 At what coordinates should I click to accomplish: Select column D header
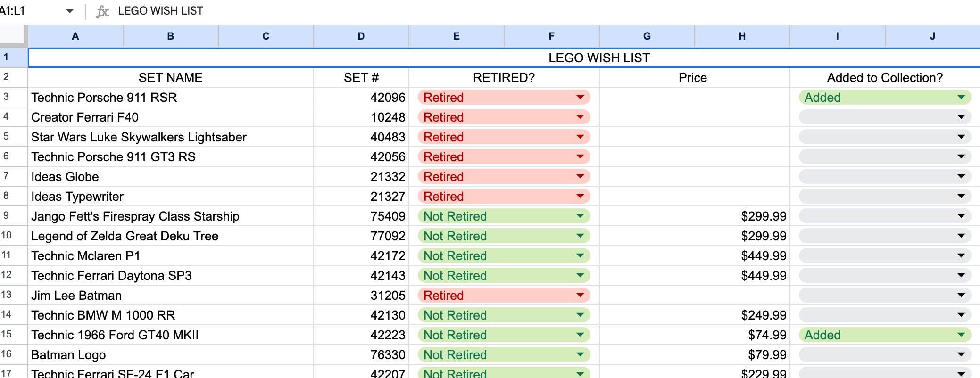(x=361, y=36)
